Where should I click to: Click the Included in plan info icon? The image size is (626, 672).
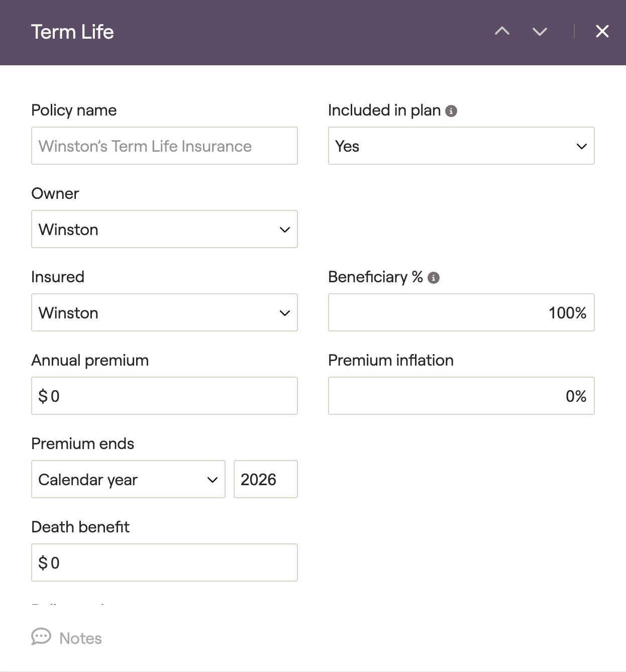click(x=451, y=111)
